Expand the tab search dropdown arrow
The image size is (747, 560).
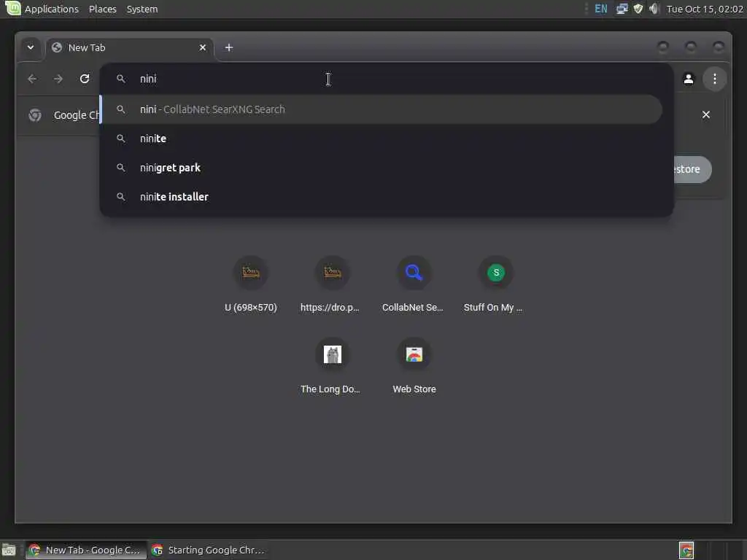(31, 47)
